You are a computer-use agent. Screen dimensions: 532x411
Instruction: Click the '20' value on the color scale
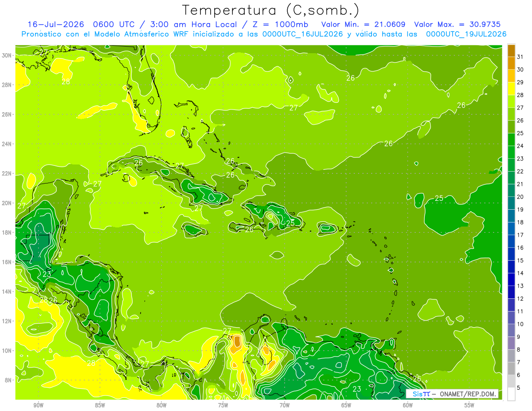520,197
